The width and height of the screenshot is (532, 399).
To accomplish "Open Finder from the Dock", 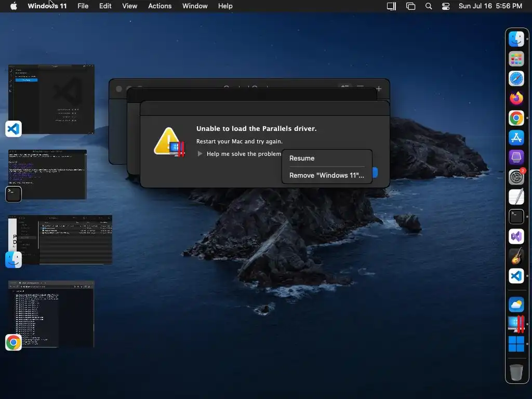I will pos(516,39).
